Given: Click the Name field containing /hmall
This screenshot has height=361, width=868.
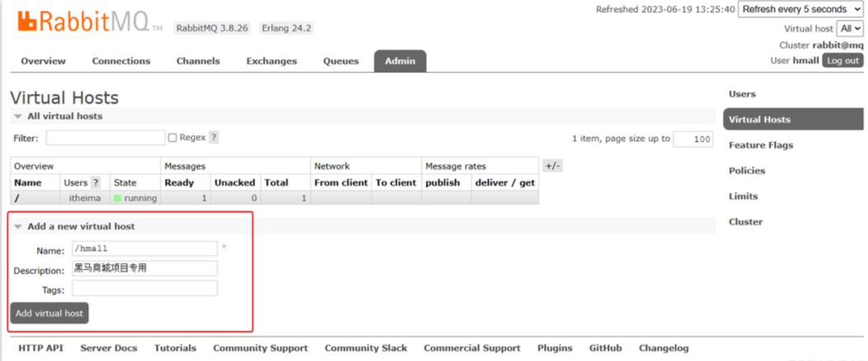Looking at the screenshot, I should click(144, 249).
